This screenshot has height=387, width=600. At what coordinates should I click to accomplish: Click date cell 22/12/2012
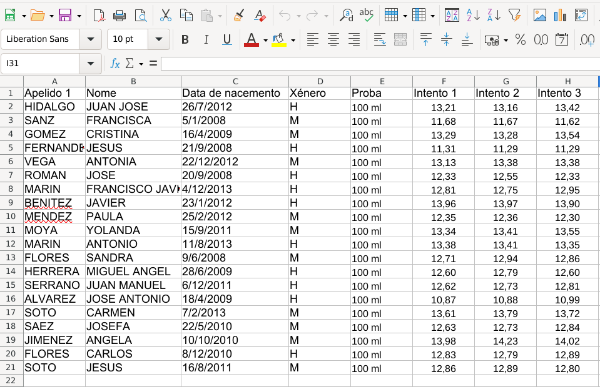[x=235, y=162]
